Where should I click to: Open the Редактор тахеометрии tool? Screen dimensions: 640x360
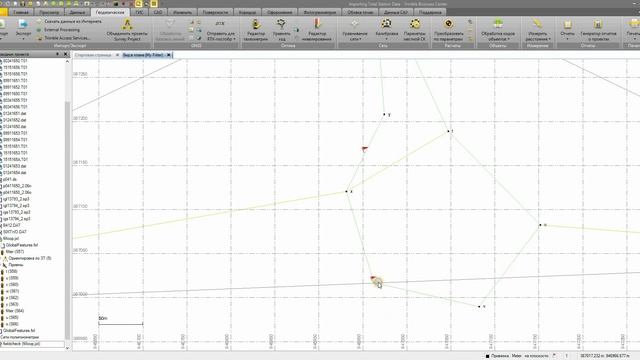tap(256, 29)
